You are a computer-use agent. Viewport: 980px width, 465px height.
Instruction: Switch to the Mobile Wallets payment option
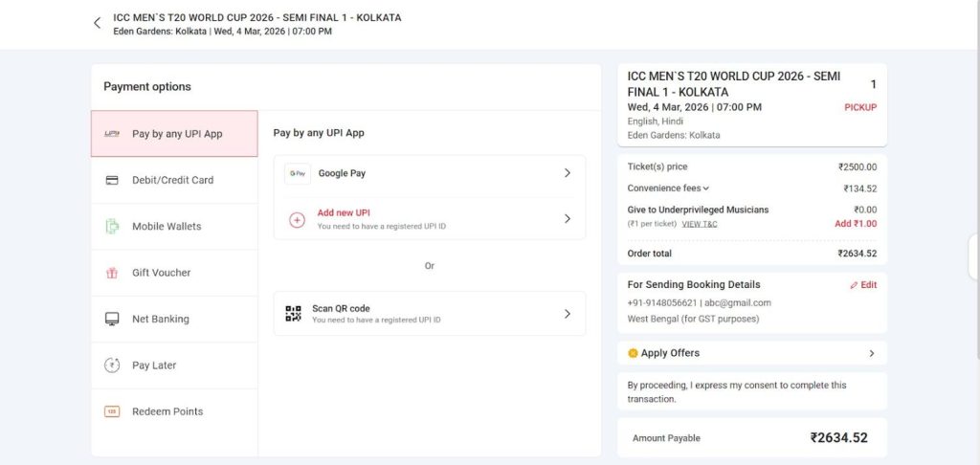coord(167,227)
